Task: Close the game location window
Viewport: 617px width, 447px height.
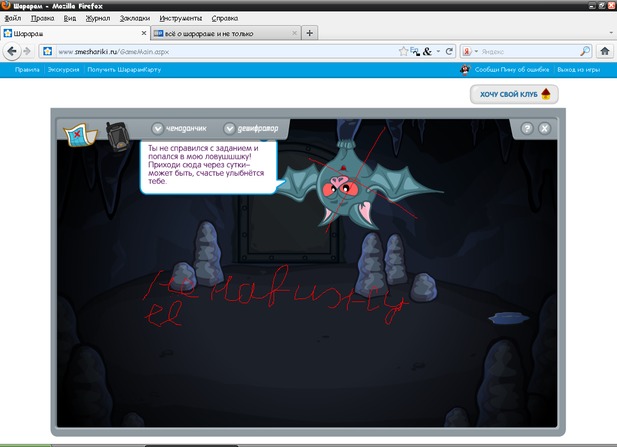Action: pyautogui.click(x=545, y=128)
